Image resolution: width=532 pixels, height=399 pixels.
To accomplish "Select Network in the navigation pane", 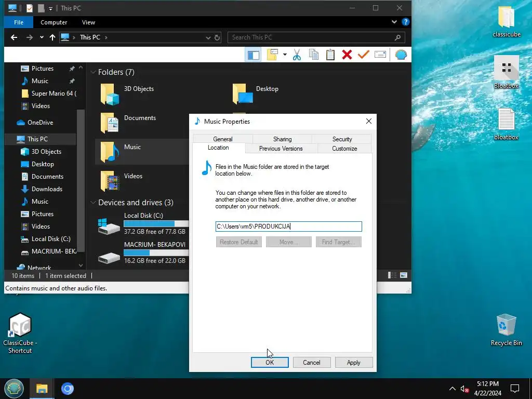I will [x=39, y=268].
